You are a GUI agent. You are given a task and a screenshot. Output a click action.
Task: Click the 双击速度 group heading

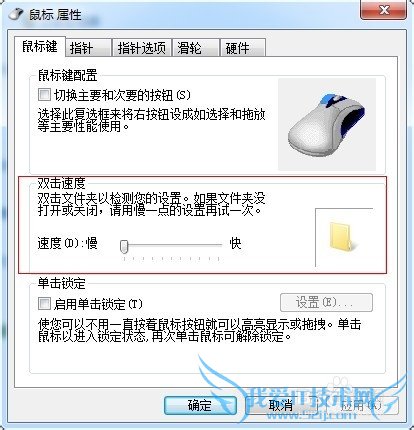62,183
